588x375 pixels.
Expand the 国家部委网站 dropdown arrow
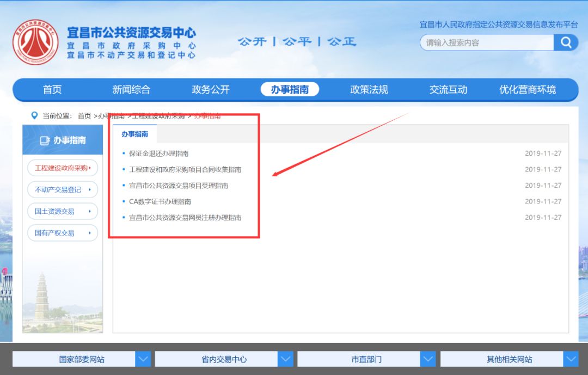pos(143,359)
